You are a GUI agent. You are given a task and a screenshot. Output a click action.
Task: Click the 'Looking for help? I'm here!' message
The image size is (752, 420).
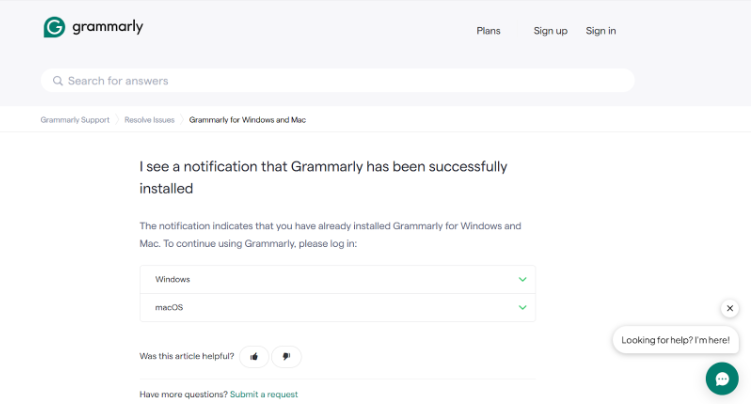click(675, 340)
